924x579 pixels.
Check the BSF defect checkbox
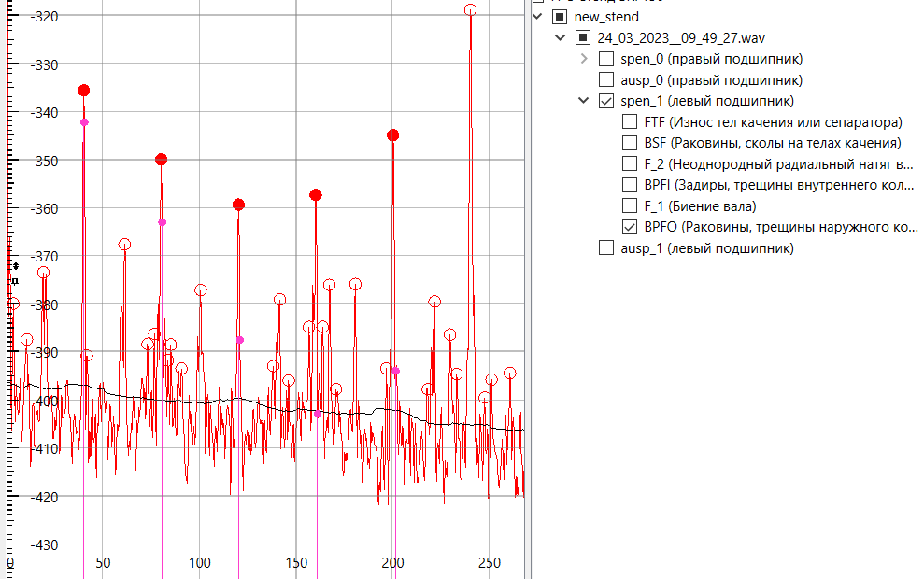coord(630,143)
